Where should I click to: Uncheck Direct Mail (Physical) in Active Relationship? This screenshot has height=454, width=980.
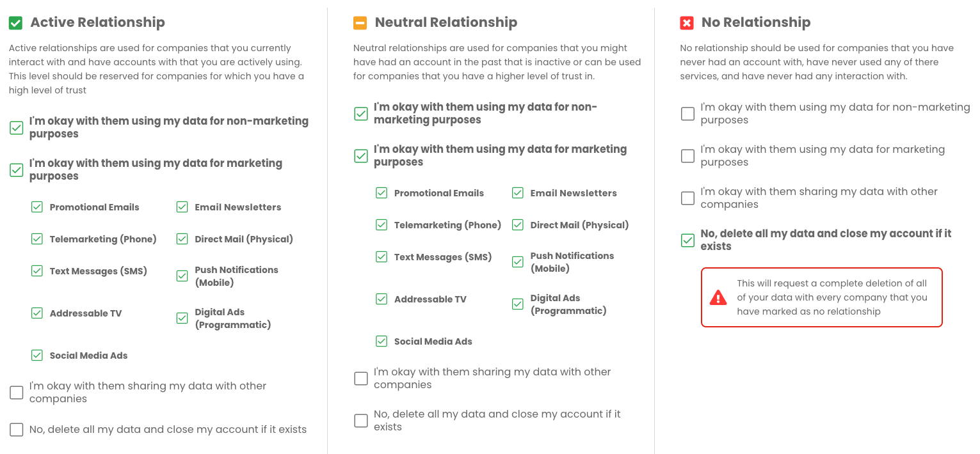[182, 239]
